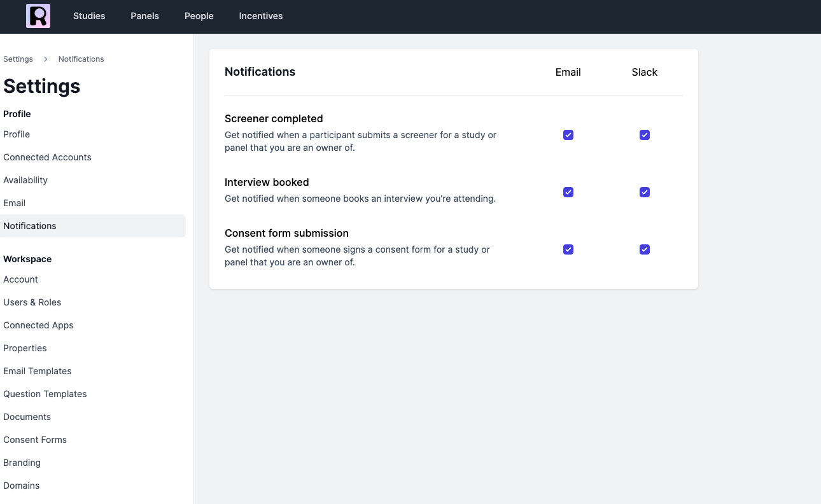Open Connected Accounts settings

click(47, 157)
